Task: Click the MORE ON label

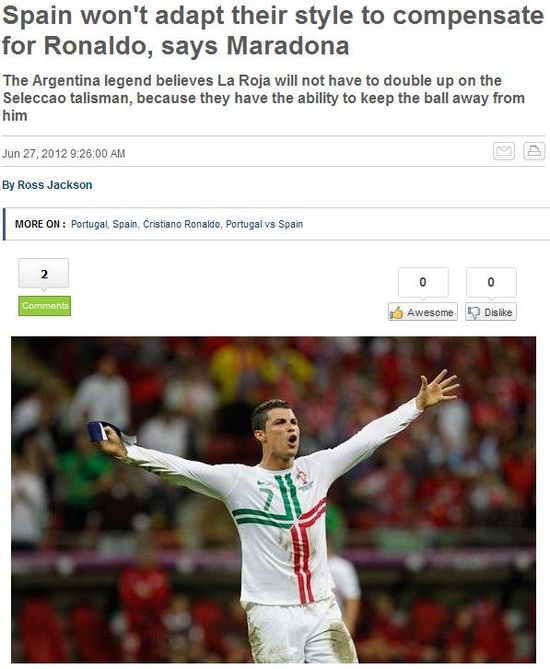Action: pyautogui.click(x=40, y=224)
